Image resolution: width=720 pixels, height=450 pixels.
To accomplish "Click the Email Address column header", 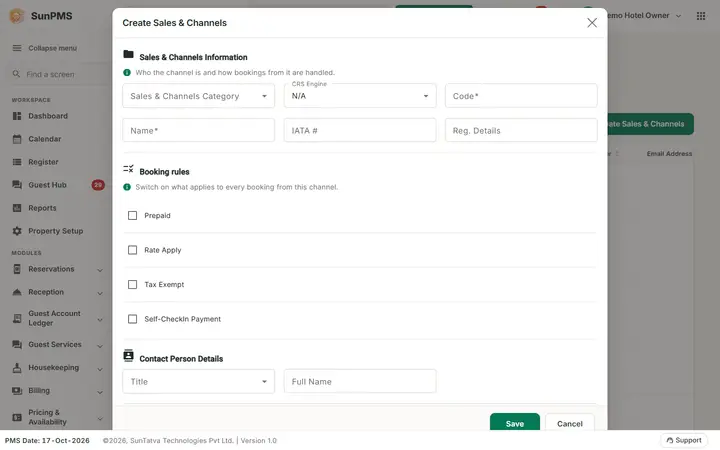I will (x=669, y=154).
